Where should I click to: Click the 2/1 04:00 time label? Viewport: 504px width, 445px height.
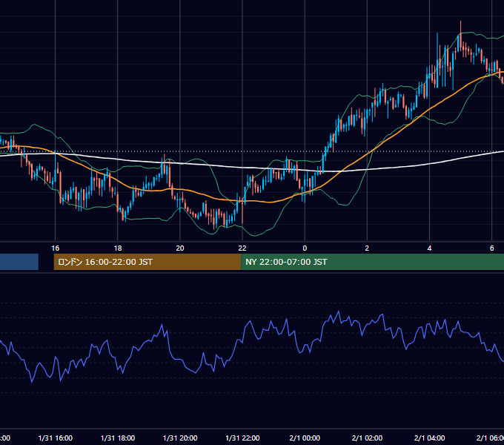click(x=429, y=438)
